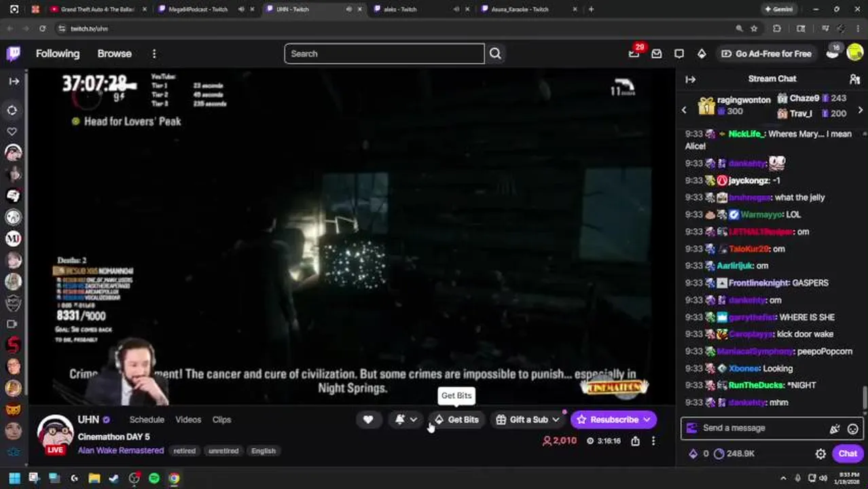Screen dimensions: 868x489
Task: Open Steam from the taskbar
Action: click(x=114, y=478)
